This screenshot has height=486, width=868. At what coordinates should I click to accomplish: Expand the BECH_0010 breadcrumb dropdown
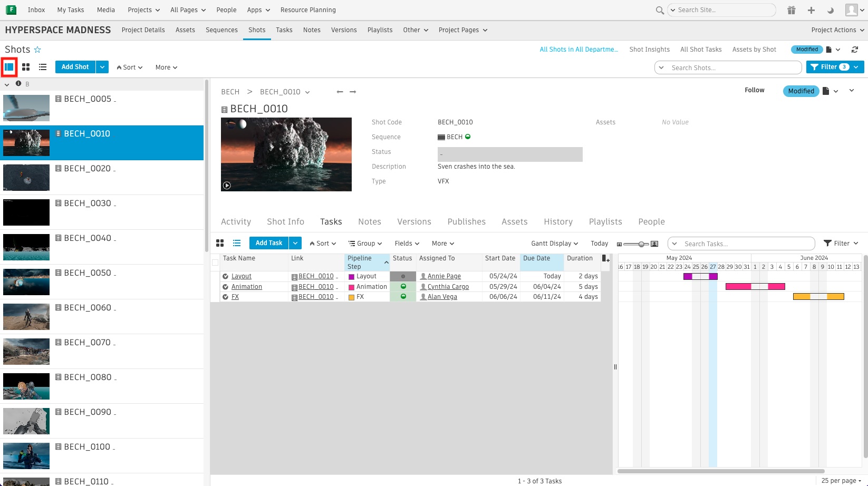pyautogui.click(x=307, y=92)
